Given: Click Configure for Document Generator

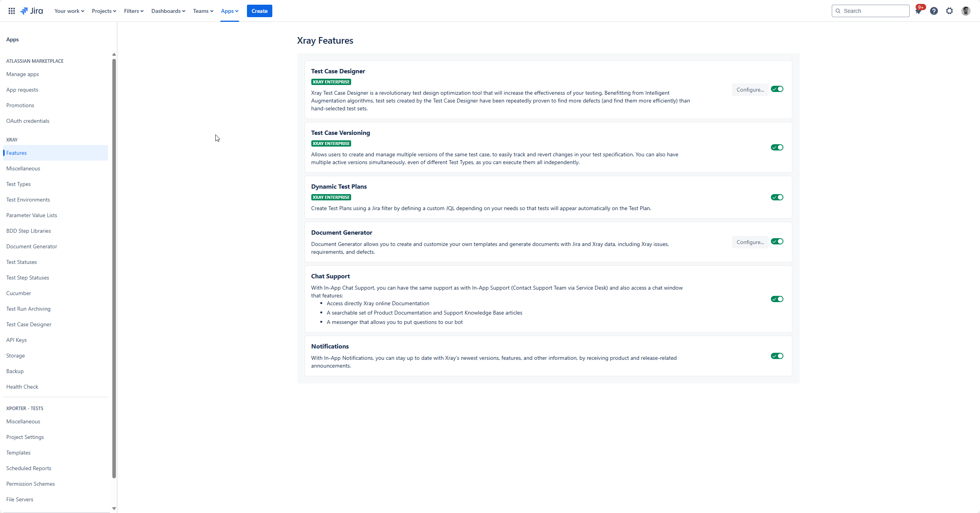Looking at the screenshot, I should (750, 242).
